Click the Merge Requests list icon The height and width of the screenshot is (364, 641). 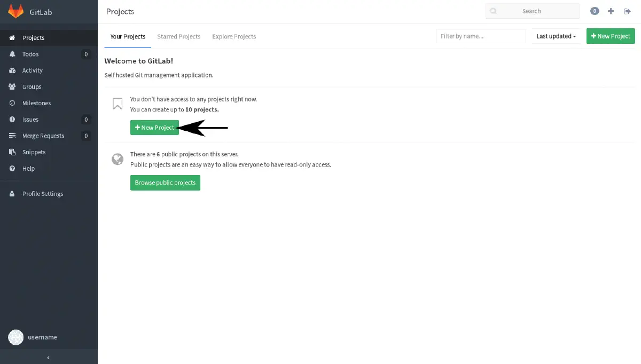(x=12, y=136)
